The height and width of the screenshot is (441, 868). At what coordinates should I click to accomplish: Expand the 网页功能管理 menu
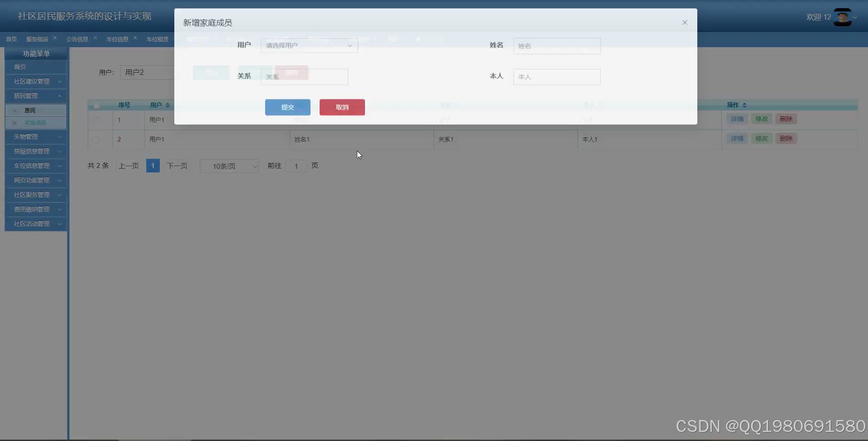[36, 180]
